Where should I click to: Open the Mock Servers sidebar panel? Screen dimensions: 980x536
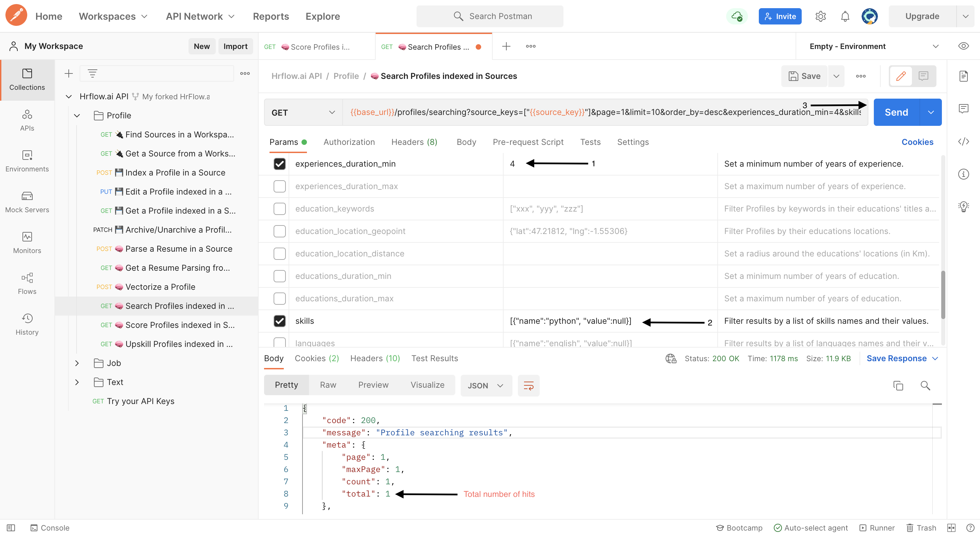click(27, 202)
